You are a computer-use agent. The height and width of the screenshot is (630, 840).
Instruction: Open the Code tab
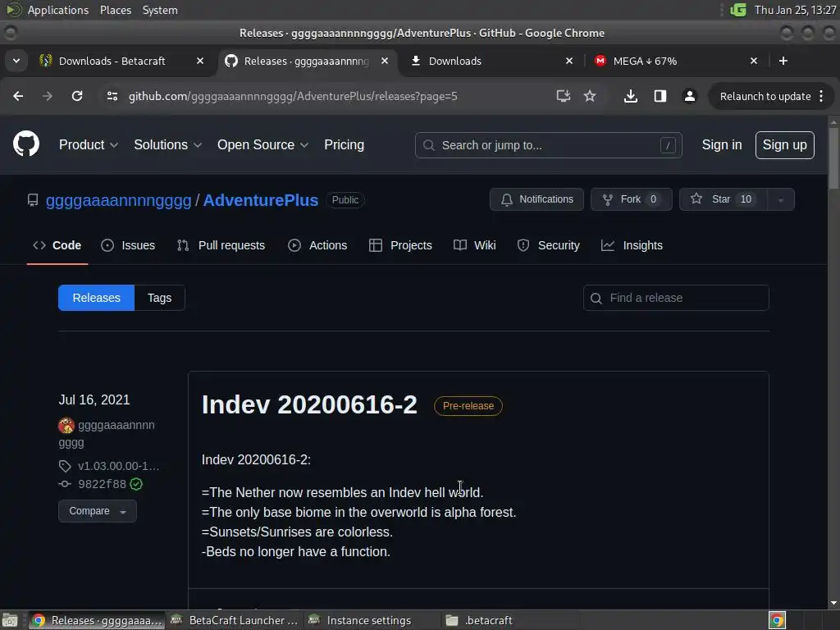[57, 245]
